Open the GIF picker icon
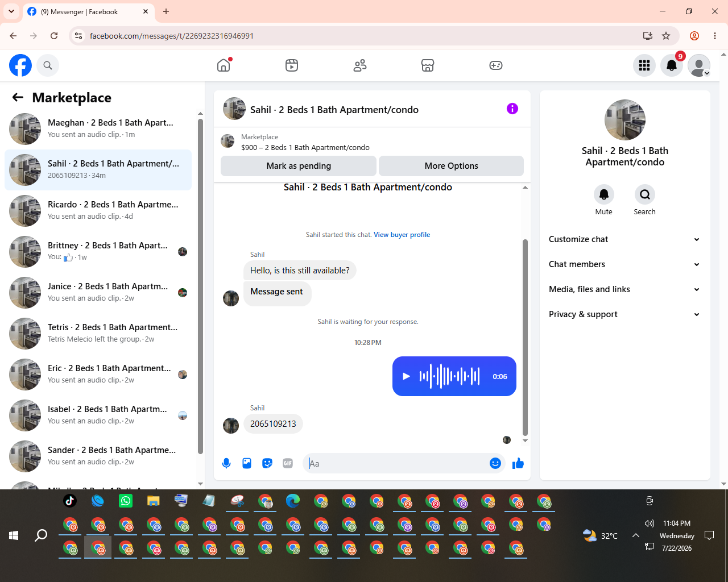 tap(288, 463)
